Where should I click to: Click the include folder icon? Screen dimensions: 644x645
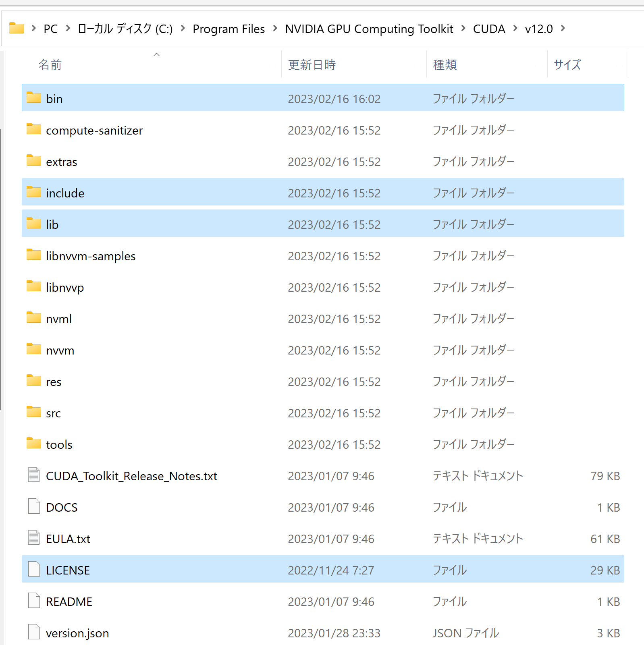(x=34, y=192)
